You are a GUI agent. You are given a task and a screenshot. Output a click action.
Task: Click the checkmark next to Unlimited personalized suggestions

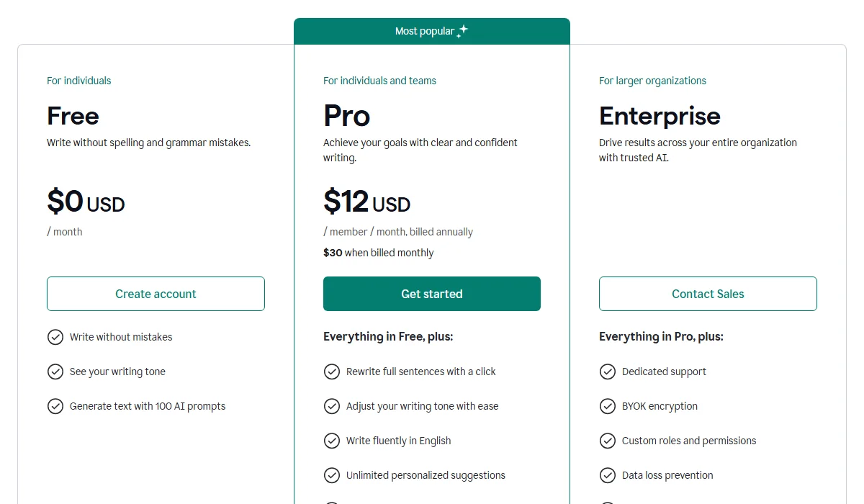(332, 475)
